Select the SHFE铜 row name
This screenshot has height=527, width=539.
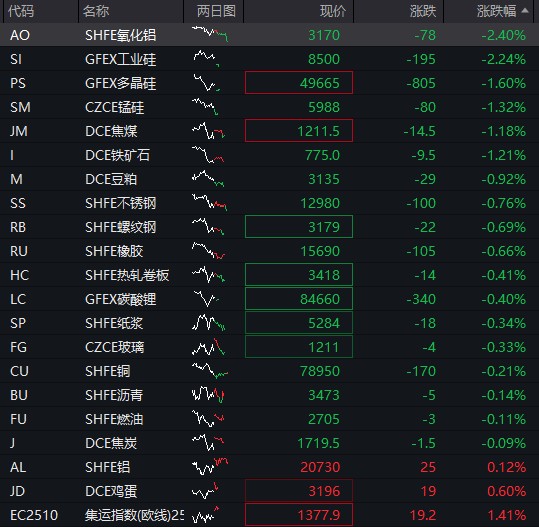point(108,371)
